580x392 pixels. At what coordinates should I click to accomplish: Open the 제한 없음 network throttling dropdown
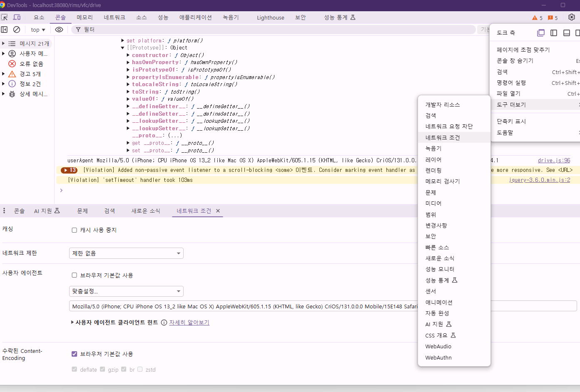click(126, 253)
